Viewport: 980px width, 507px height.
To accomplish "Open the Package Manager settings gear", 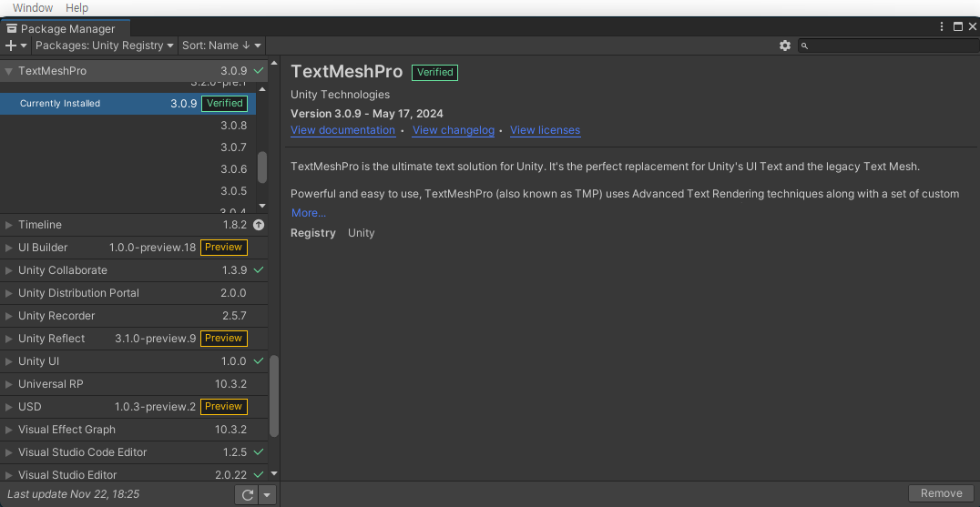I will [x=785, y=46].
